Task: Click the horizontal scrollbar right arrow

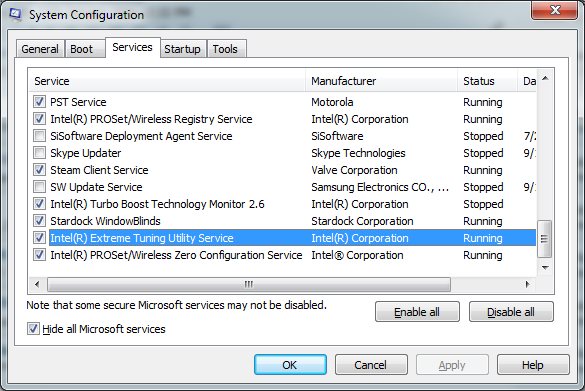Action: (528, 284)
